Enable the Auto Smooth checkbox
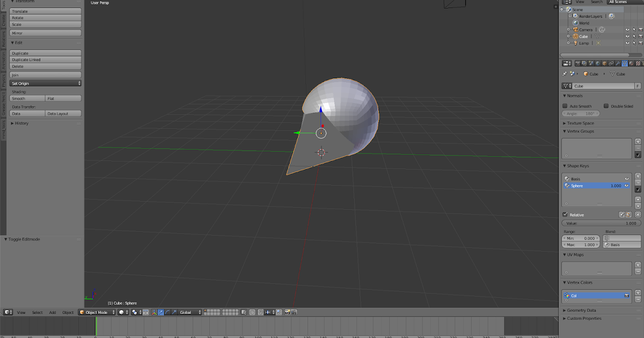 click(565, 106)
